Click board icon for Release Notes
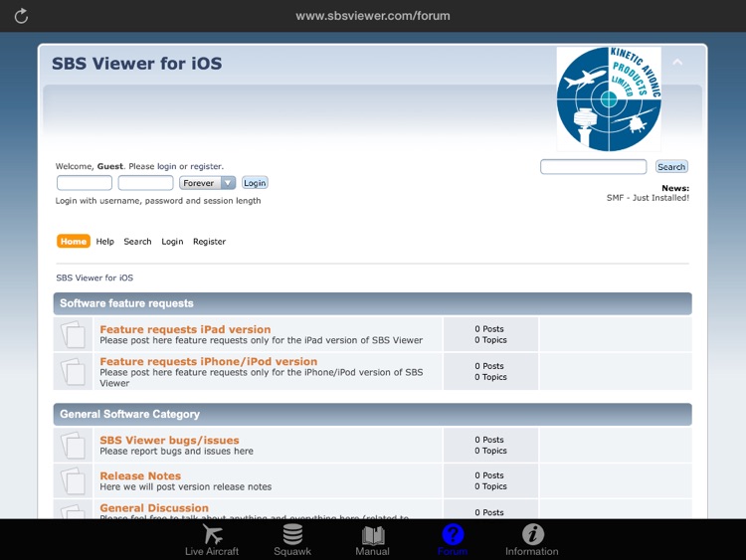 coord(74,480)
